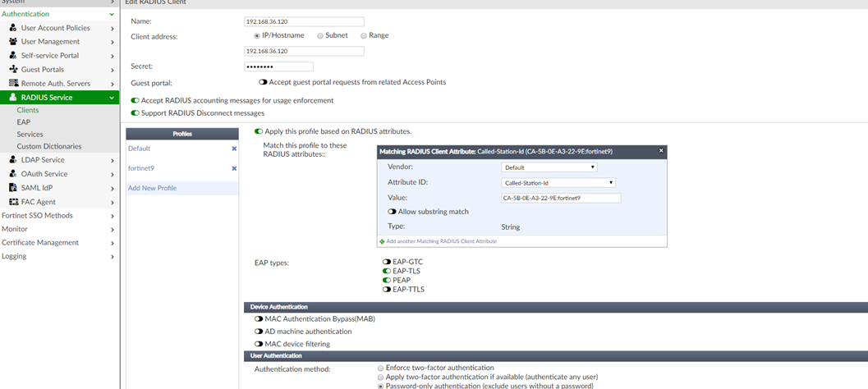868x389 pixels.
Task: Remove the fortinet9 profile with its X icon
Action: 234,168
